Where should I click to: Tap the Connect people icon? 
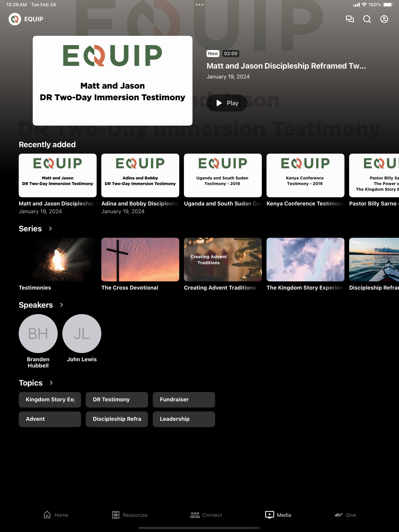tap(195, 515)
